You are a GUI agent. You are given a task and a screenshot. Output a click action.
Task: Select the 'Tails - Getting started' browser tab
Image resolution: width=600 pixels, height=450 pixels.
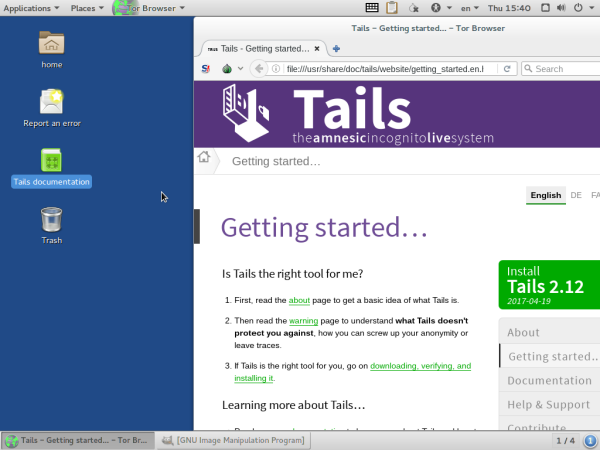[x=262, y=48]
